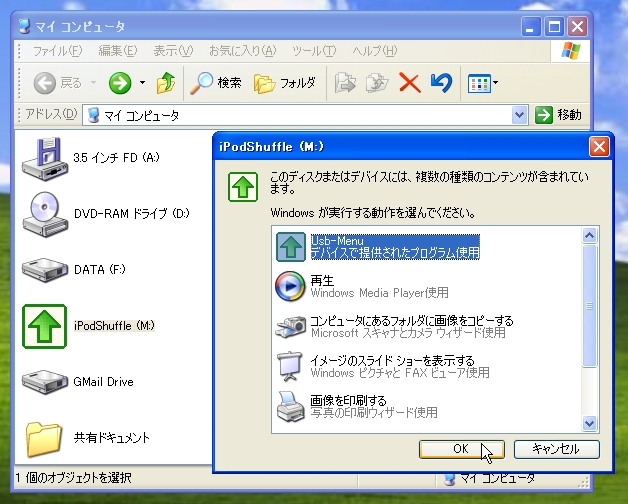Select the shared documents (共有ドキュメント) folder icon
The height and width of the screenshot is (504, 628).
pyautogui.click(x=44, y=439)
